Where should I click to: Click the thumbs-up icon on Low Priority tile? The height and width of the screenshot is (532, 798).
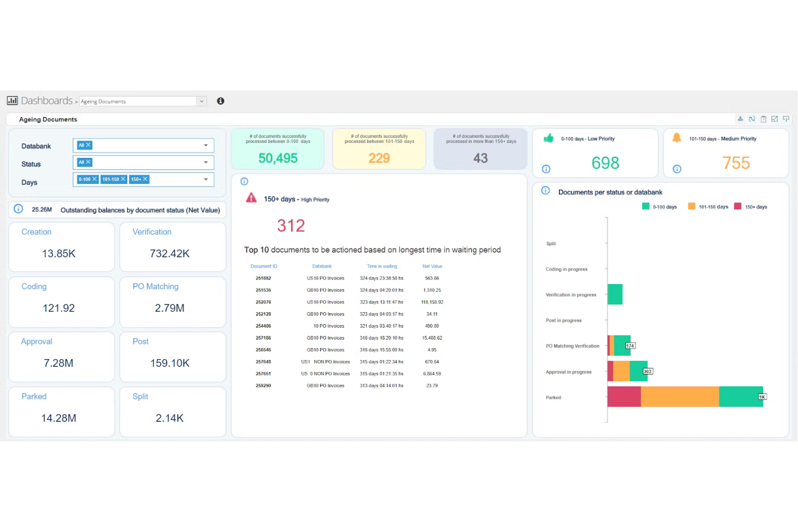click(549, 139)
